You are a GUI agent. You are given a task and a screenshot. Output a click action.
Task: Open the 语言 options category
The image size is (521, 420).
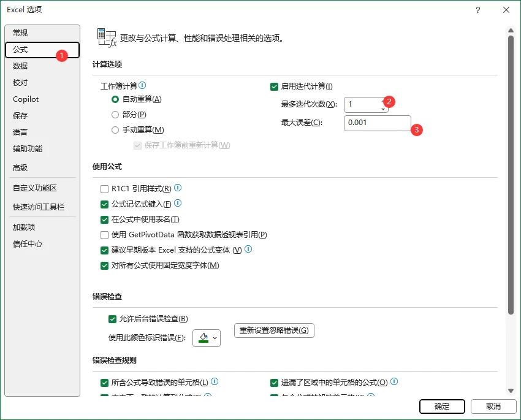coord(42,132)
